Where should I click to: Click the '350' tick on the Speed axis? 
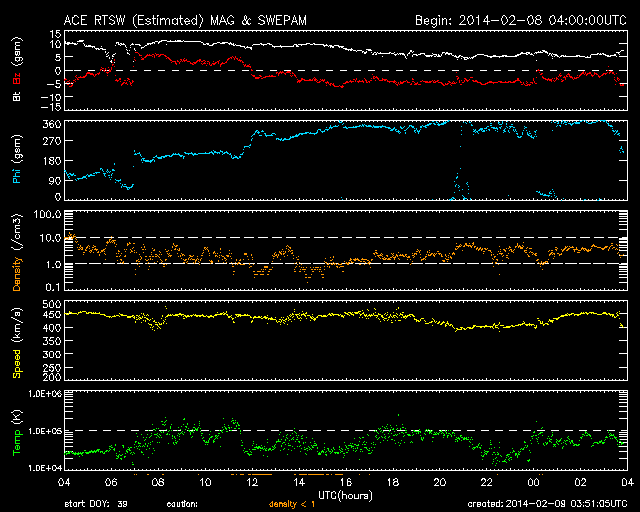click(52, 341)
